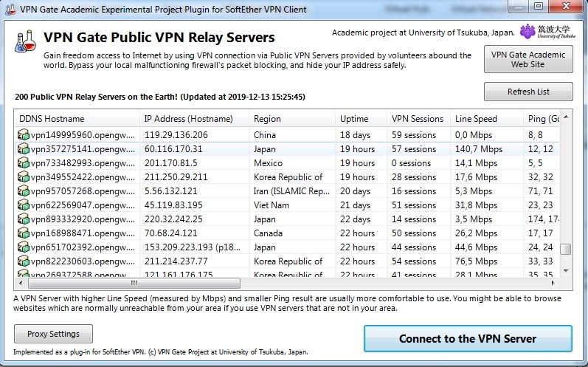Screen dimensions: 588x367
Task: Click the 5,3 Mbps line speed cell
Action: (473, 191)
